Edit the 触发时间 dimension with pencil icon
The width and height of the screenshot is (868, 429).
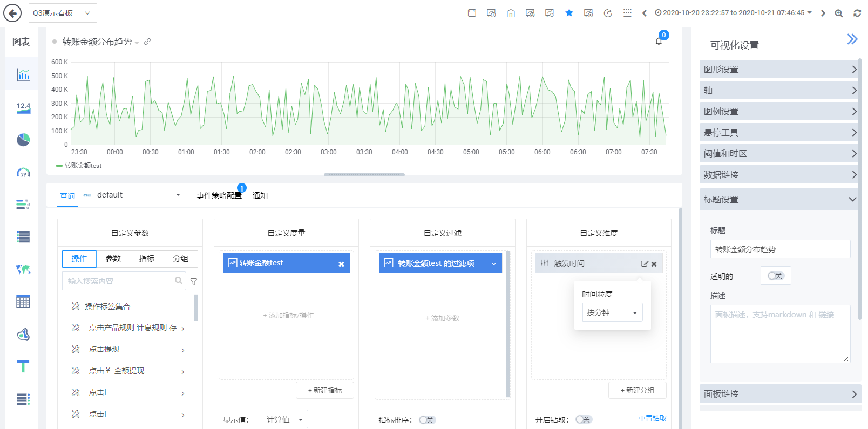pyautogui.click(x=645, y=264)
